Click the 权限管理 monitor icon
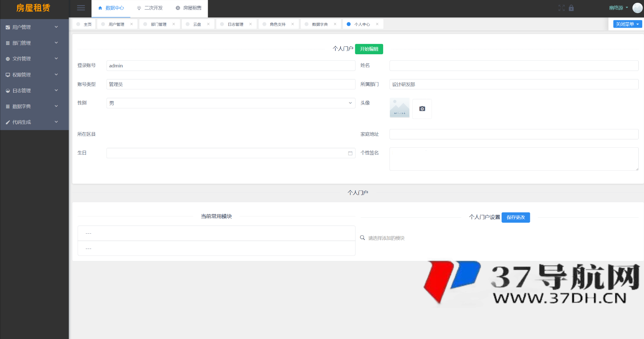This screenshot has height=339, width=644. pos(7,74)
